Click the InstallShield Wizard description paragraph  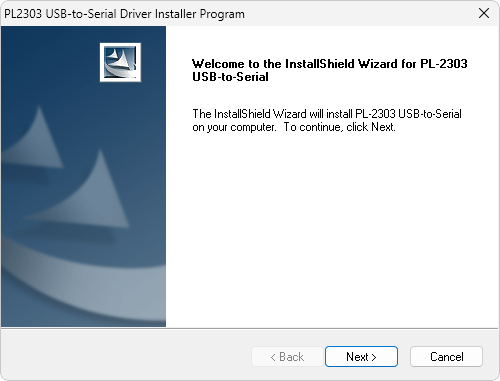point(327,120)
